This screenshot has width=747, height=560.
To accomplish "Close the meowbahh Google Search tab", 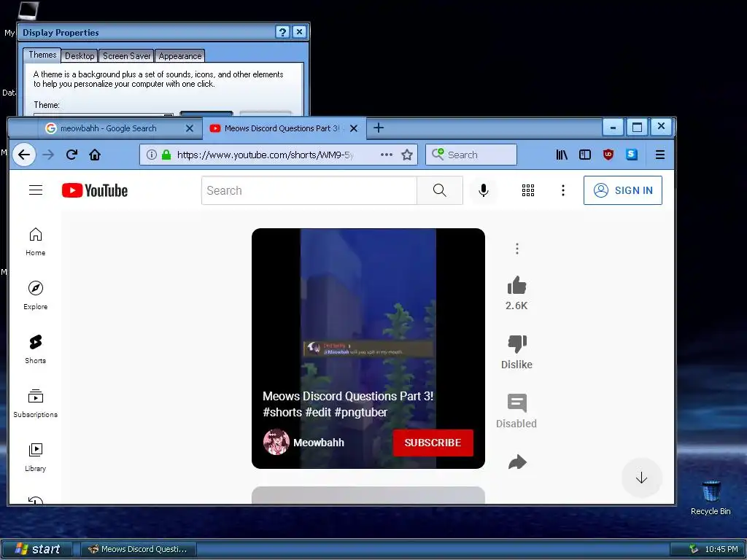I will pyautogui.click(x=189, y=128).
